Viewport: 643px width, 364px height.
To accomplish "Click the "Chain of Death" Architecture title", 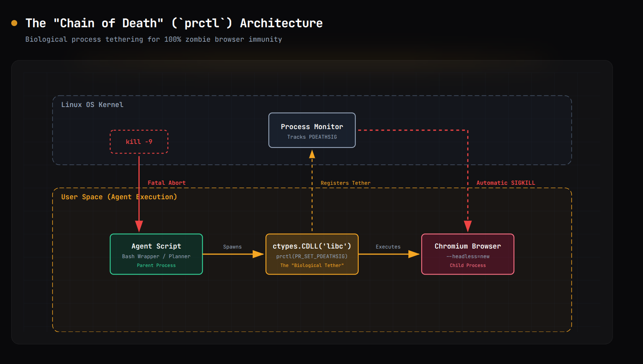I will click(174, 23).
